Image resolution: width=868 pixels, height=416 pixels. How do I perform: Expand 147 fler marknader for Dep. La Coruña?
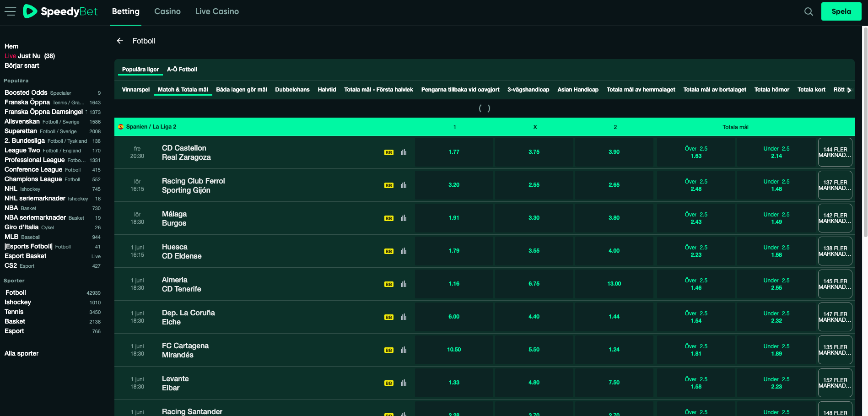pos(835,317)
